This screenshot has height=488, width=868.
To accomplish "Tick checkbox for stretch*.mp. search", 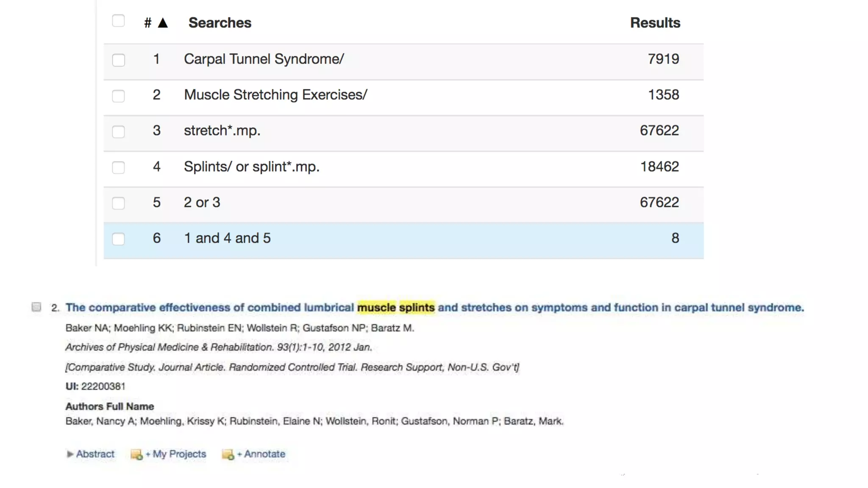I will 118,131.
